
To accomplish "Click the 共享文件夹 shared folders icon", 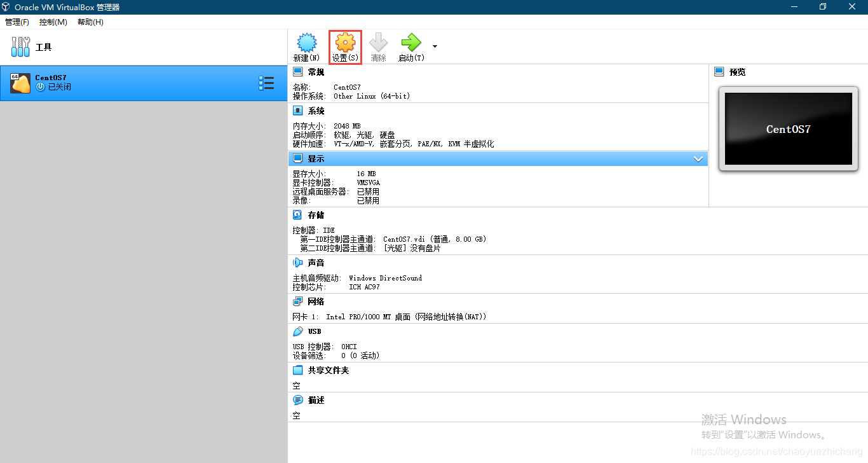I will point(297,370).
